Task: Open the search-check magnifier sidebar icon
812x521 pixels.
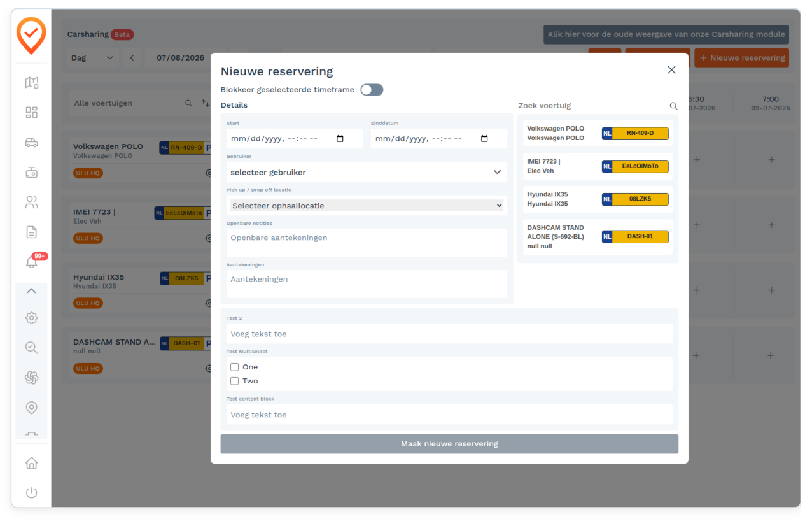Action: 31,348
